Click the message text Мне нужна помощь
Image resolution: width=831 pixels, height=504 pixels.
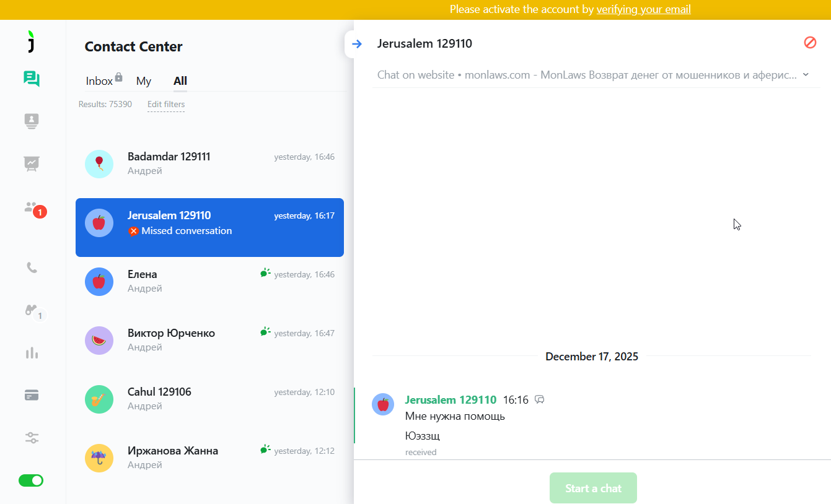click(455, 416)
